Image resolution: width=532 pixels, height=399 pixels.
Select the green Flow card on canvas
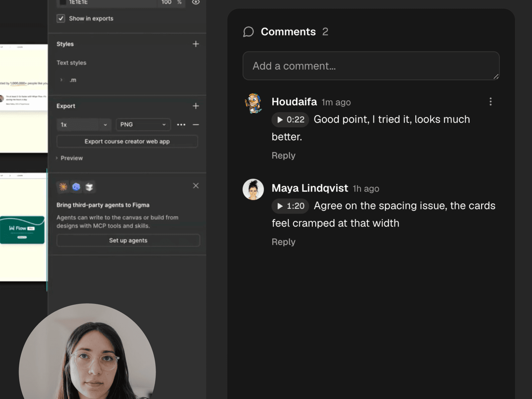tap(22, 230)
